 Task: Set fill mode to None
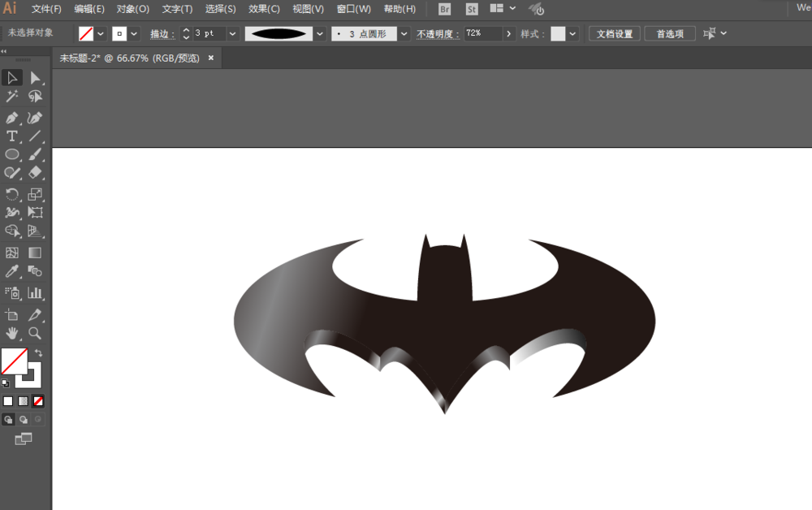coord(38,401)
